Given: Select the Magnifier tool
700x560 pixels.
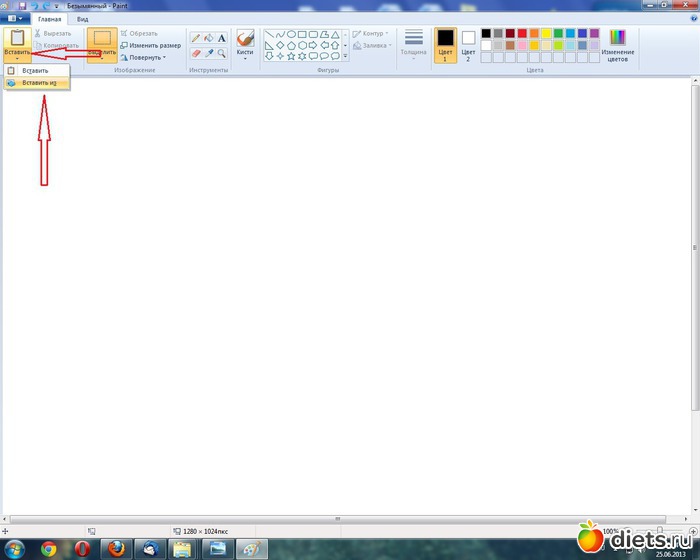Looking at the screenshot, I should [222, 52].
